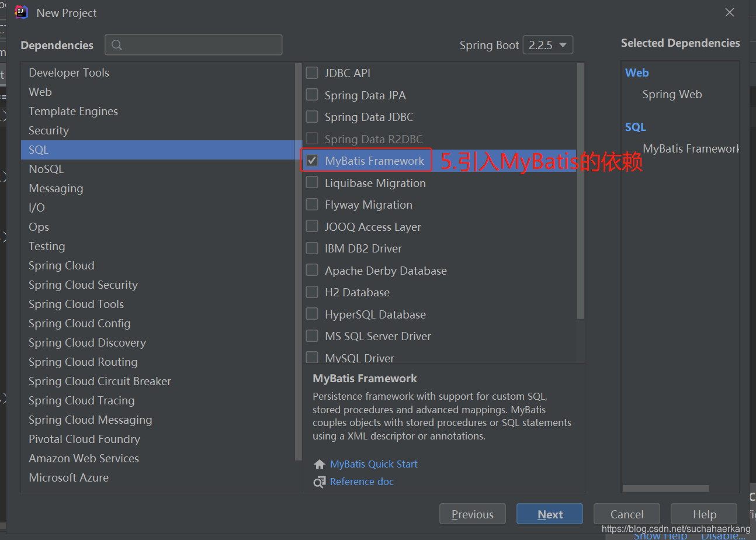Select the Spring Cloud Tools category
Screen dimensions: 756x540
tap(158, 304)
